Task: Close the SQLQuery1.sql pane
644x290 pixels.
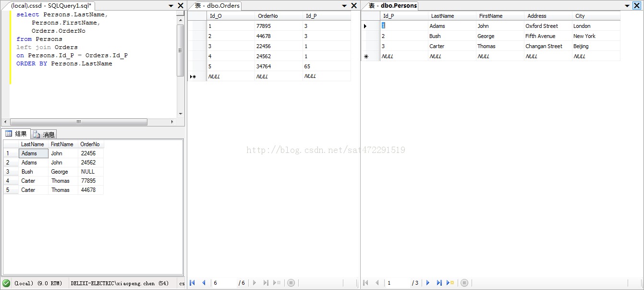Action: [180, 6]
